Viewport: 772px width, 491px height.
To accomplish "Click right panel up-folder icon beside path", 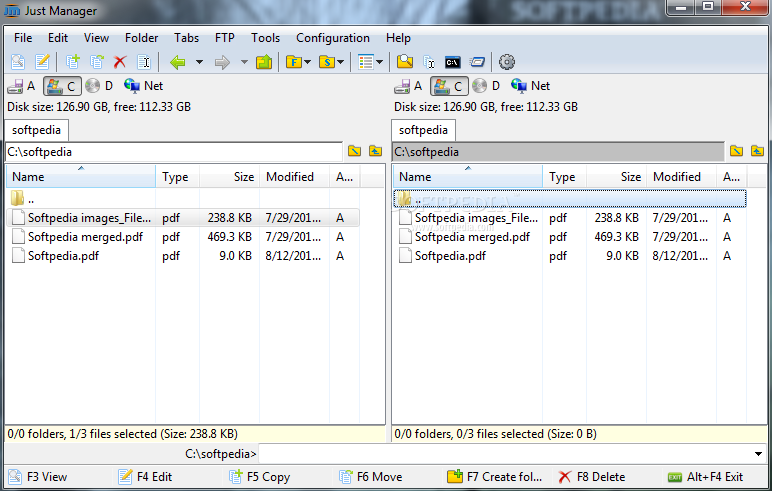I will 757,151.
